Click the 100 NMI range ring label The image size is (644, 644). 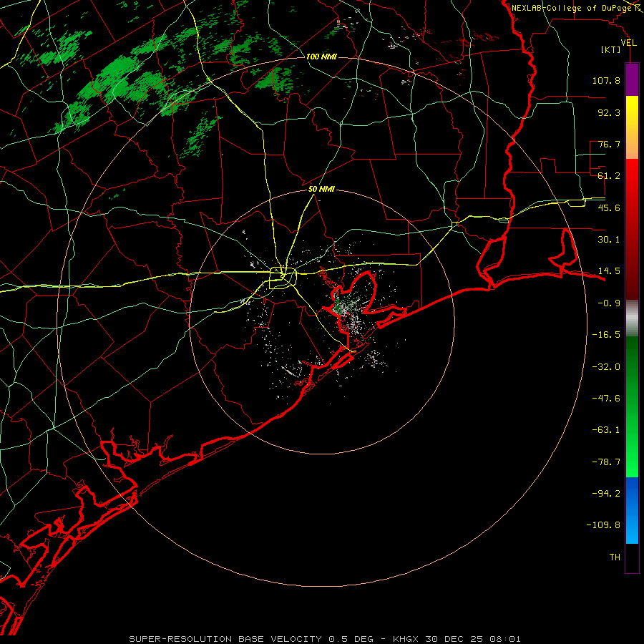(321, 57)
